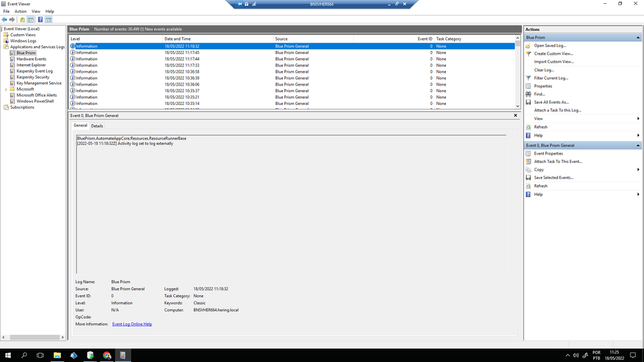This screenshot has height=362, width=644.
Task: Click the Create Custom View funnel icon
Action: 529,53
